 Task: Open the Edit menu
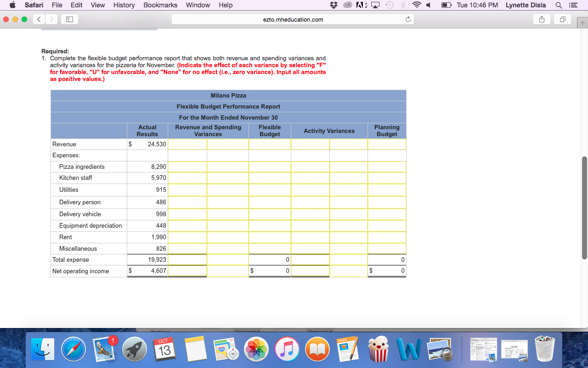(77, 5)
